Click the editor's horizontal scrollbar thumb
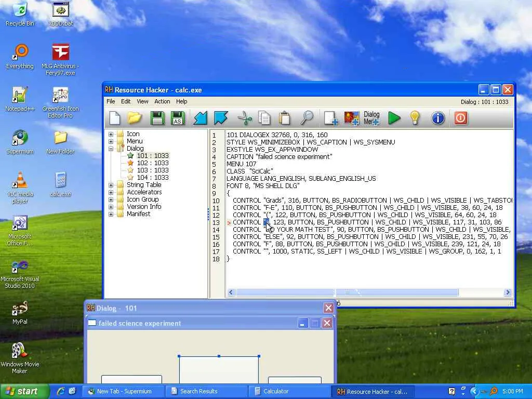The width and height of the screenshot is (532, 399). 347,292
